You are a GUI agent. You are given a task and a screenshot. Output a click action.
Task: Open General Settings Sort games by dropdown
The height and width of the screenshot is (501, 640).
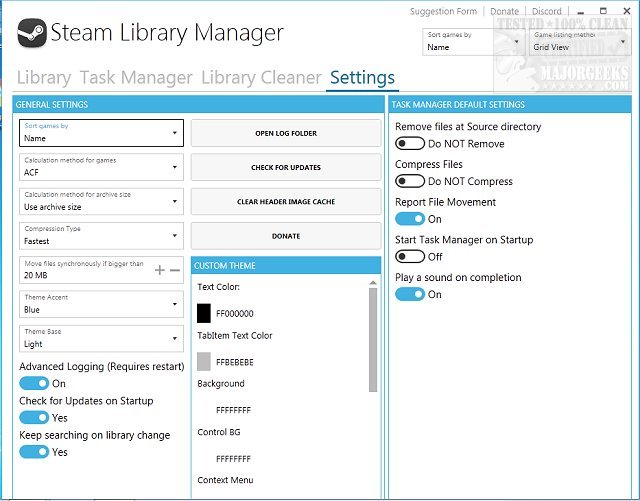101,133
